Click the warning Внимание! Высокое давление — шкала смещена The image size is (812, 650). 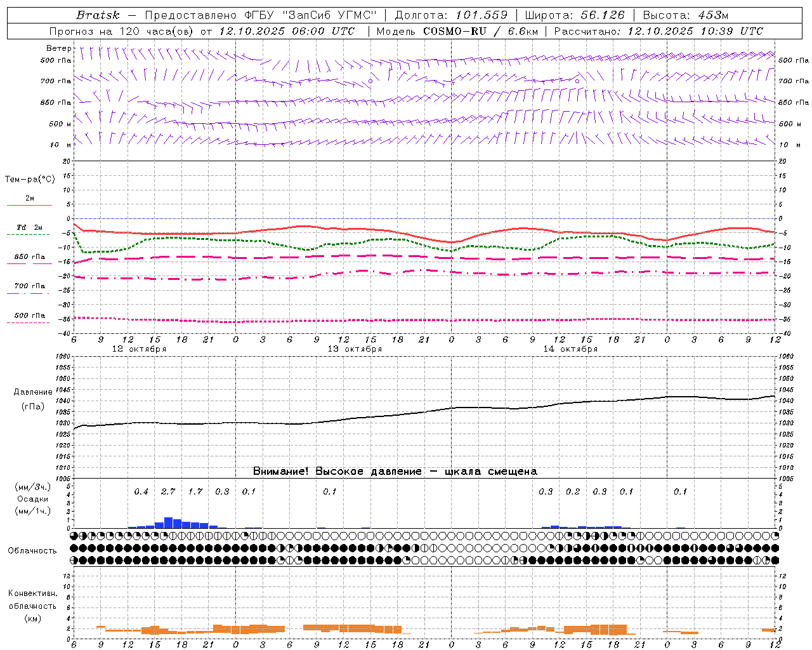coord(395,472)
